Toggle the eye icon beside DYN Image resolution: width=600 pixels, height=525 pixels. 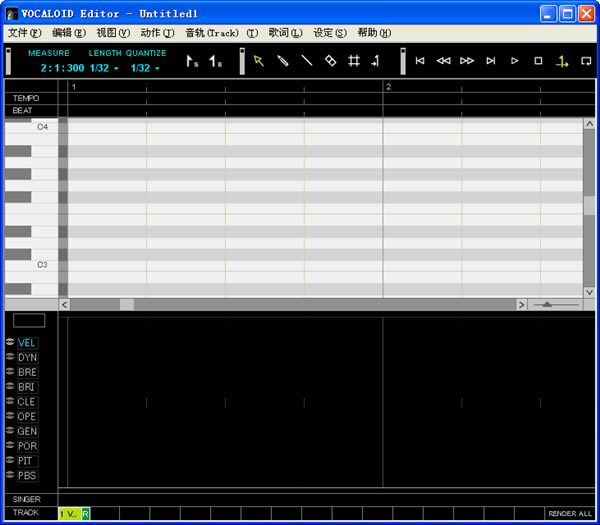[9, 357]
